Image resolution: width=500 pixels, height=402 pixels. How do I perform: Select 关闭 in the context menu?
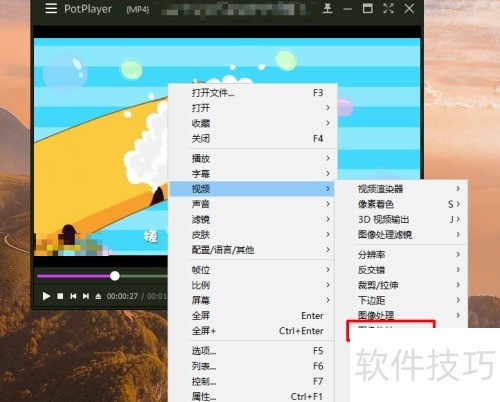[x=253, y=139]
